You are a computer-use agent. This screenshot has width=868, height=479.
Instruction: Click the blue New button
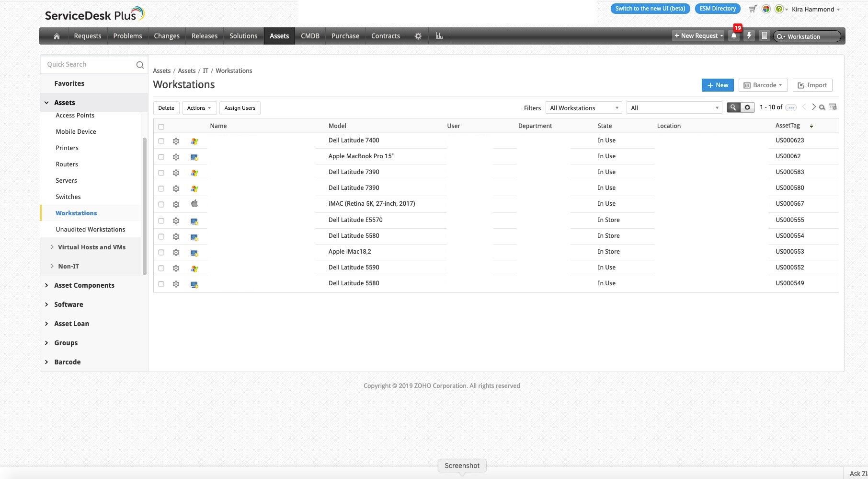point(718,85)
